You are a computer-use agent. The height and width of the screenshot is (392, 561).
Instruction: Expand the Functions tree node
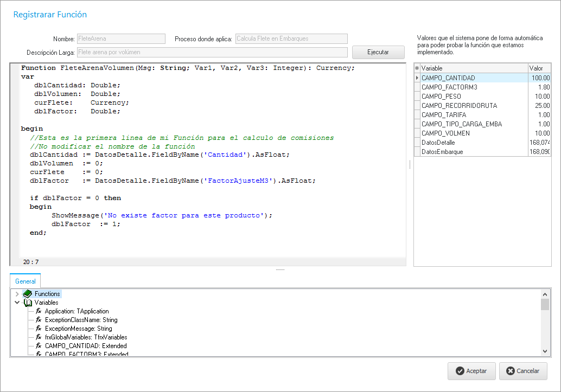click(17, 294)
